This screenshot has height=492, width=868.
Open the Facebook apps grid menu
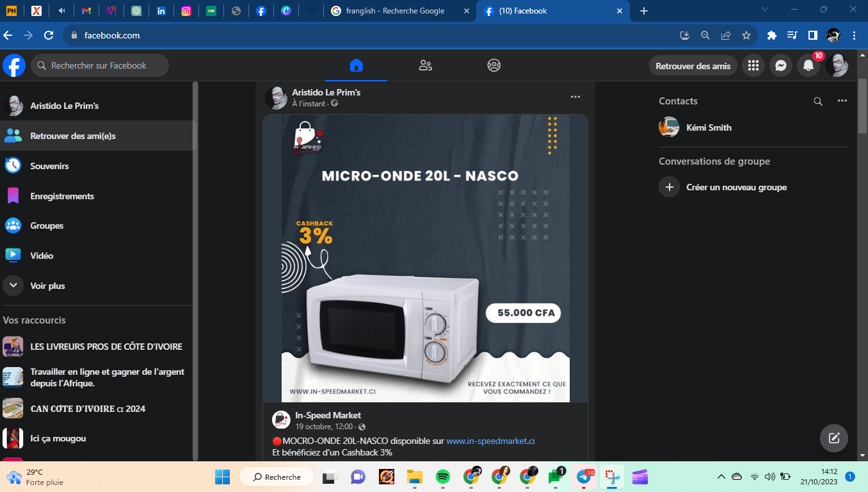753,65
